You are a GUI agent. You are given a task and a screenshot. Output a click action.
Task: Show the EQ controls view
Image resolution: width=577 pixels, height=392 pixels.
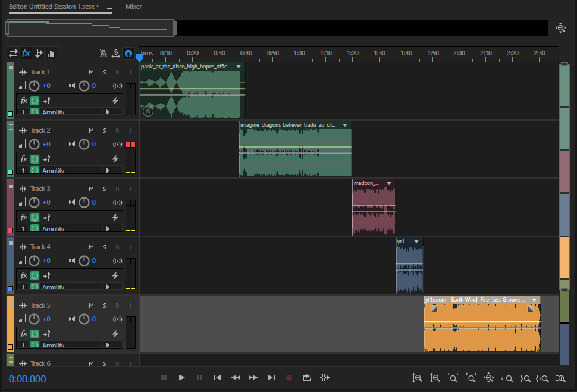point(51,54)
